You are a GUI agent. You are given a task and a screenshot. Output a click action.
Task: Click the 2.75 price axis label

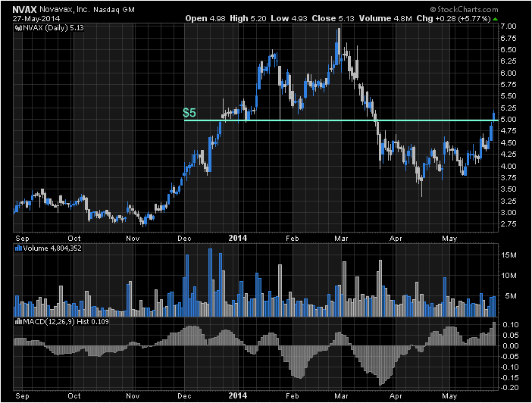point(509,224)
